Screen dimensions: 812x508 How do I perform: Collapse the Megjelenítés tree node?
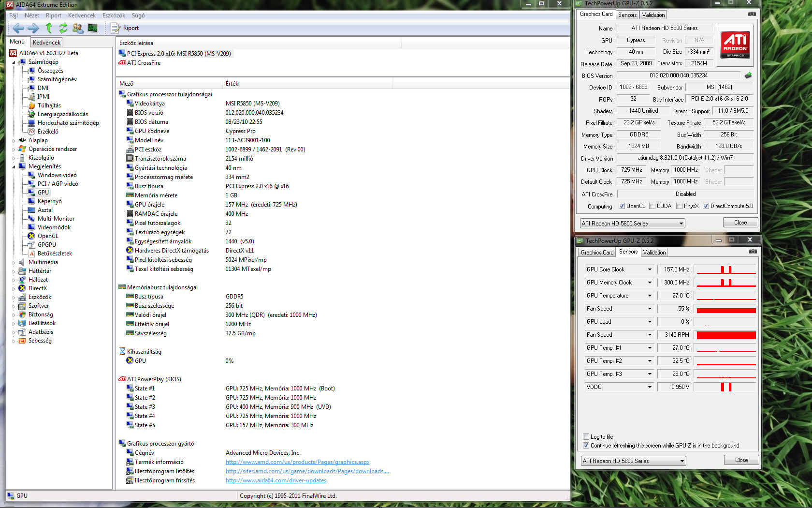(x=14, y=167)
